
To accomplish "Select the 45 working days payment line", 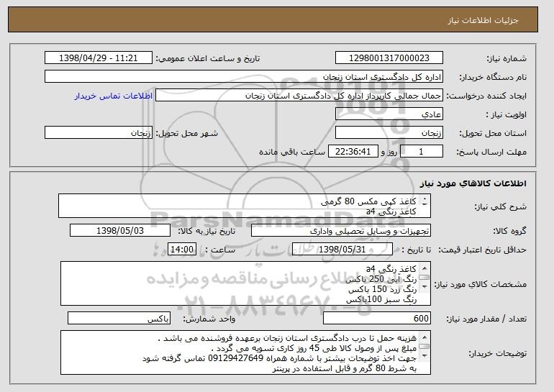I will tap(314, 348).
